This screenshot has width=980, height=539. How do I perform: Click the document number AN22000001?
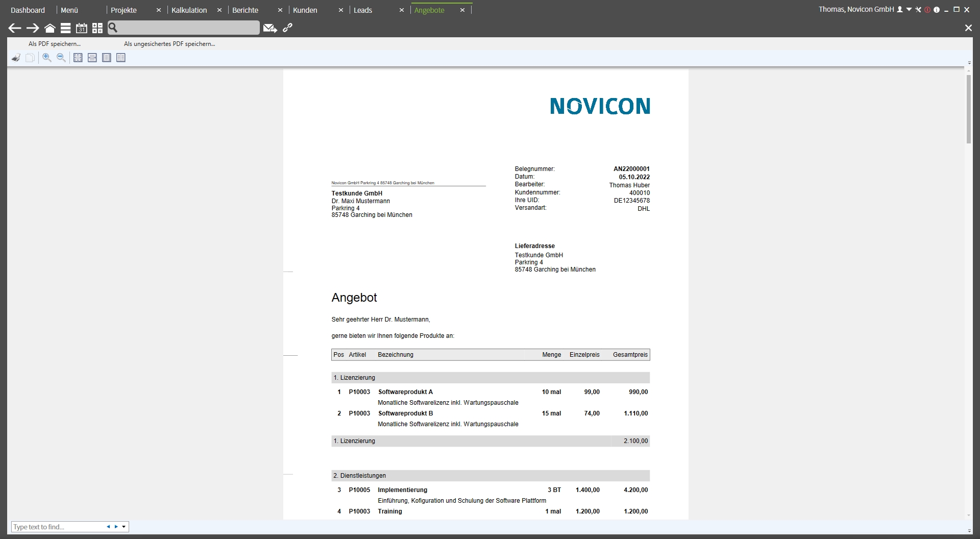pos(631,169)
